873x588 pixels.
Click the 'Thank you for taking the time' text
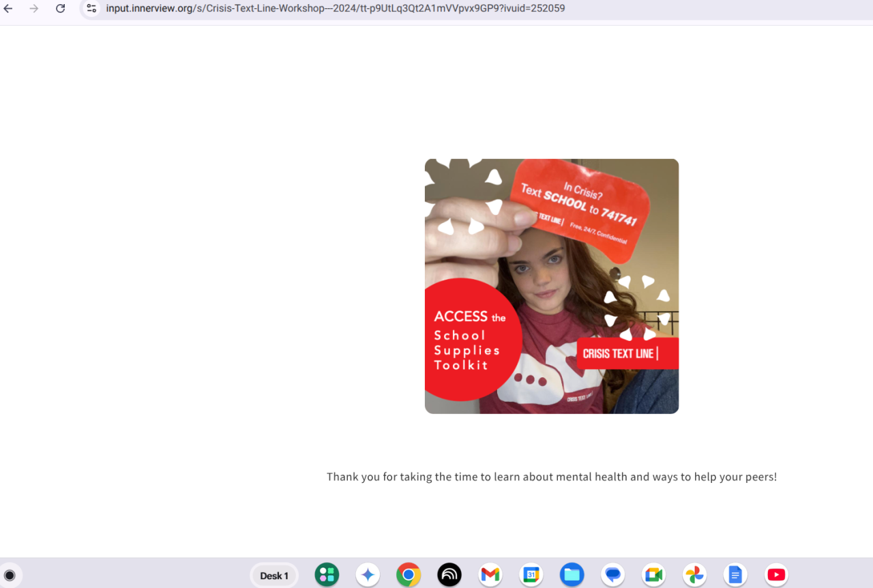click(x=552, y=477)
